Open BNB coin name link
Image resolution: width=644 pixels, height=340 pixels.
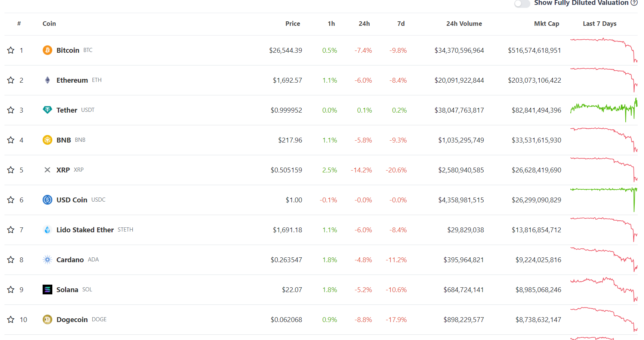click(64, 140)
